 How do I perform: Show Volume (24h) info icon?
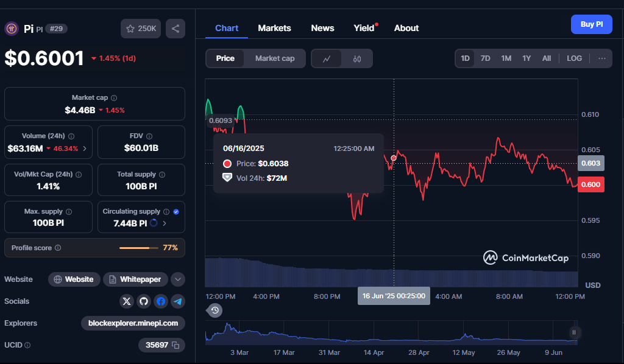(x=71, y=136)
